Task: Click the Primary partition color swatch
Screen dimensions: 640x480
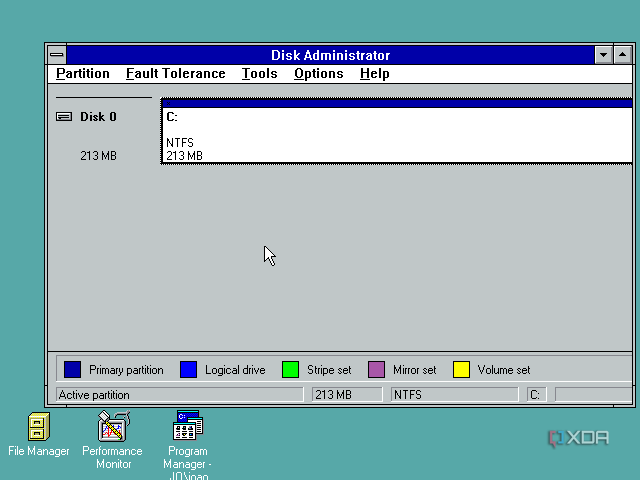Action: coord(72,370)
